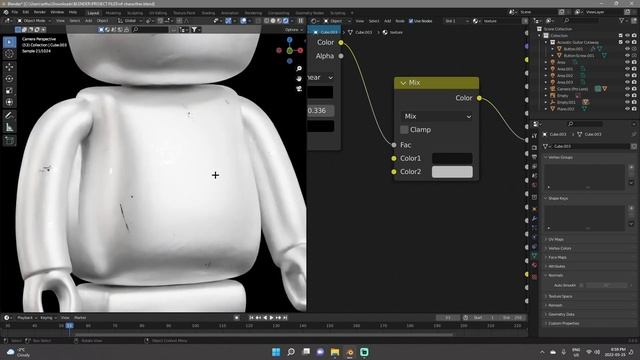Hide Plane.002 using its eye icon
This screenshot has width=640, height=360.
[x=627, y=109]
